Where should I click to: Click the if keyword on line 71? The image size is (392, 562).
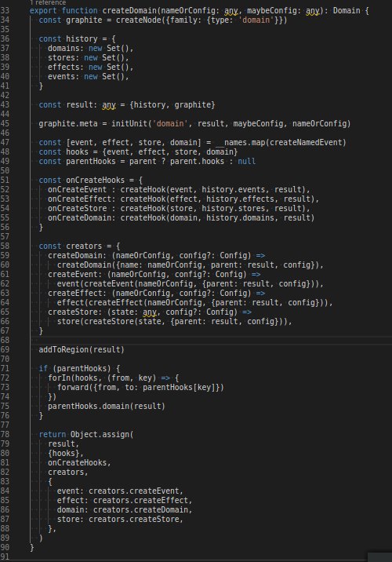(43, 368)
